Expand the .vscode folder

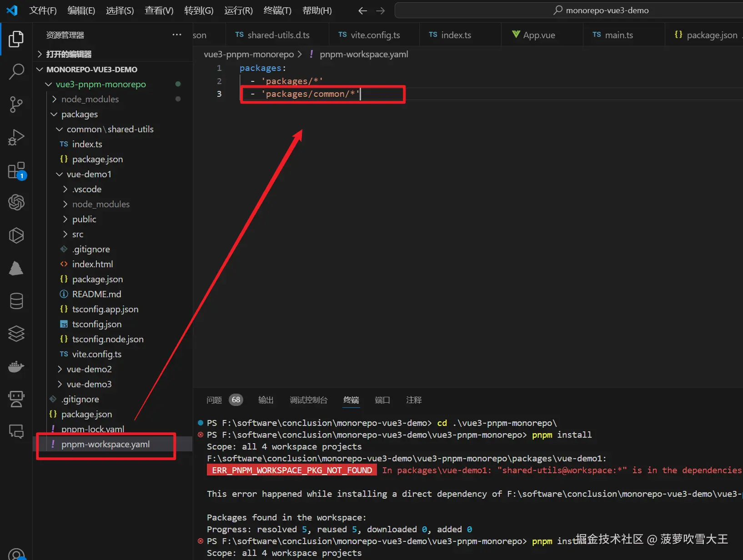click(114, 189)
